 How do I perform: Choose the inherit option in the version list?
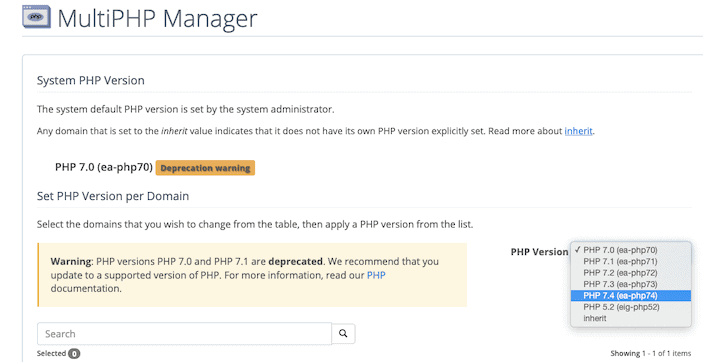[631, 318]
